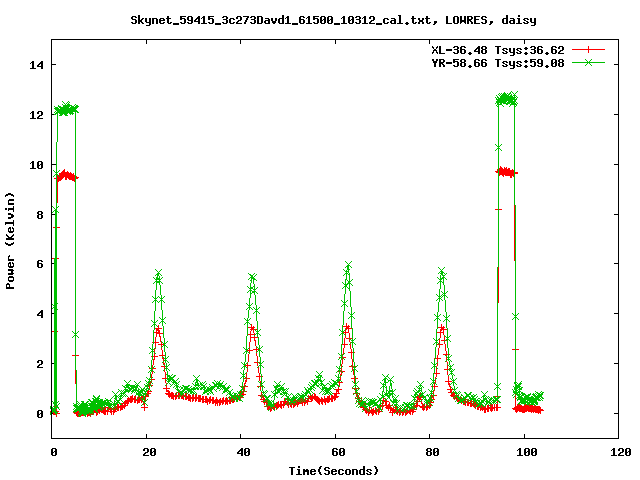Viewport: 640px width, 480px height.
Task: Click the x-axis tick label "20"
Action: [149, 452]
